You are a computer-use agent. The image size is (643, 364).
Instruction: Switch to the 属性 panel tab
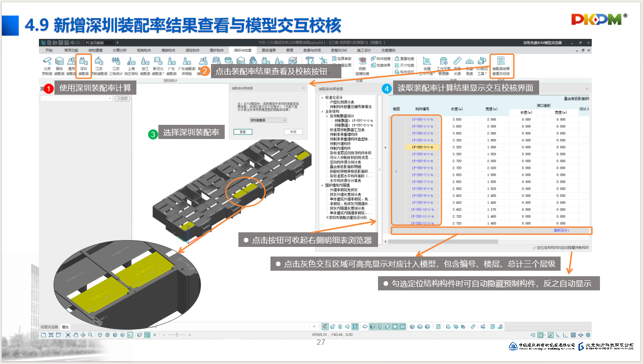point(65,327)
